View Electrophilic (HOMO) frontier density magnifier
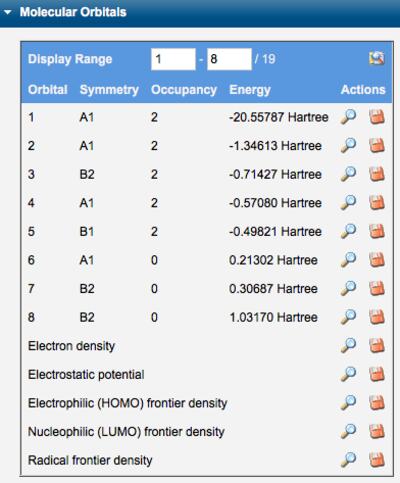This screenshot has width=400, height=483. (x=348, y=403)
